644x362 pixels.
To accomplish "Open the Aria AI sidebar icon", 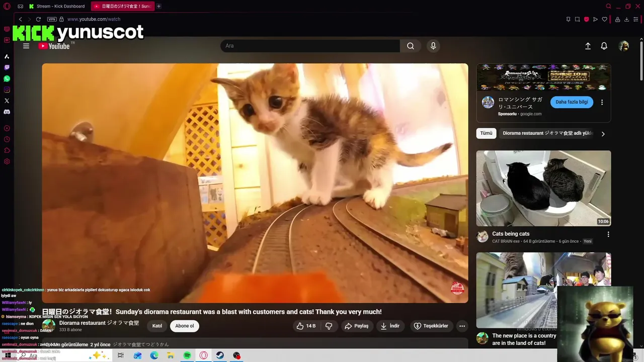I will [x=7, y=56].
